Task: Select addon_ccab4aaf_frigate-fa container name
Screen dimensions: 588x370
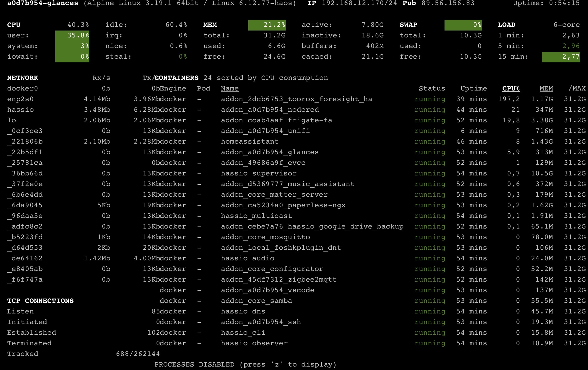Action: pos(276,120)
